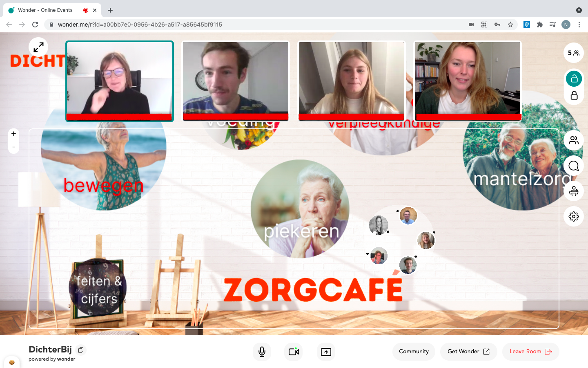Open the settings panel
Screen dimensions: 588x368
coord(573,216)
